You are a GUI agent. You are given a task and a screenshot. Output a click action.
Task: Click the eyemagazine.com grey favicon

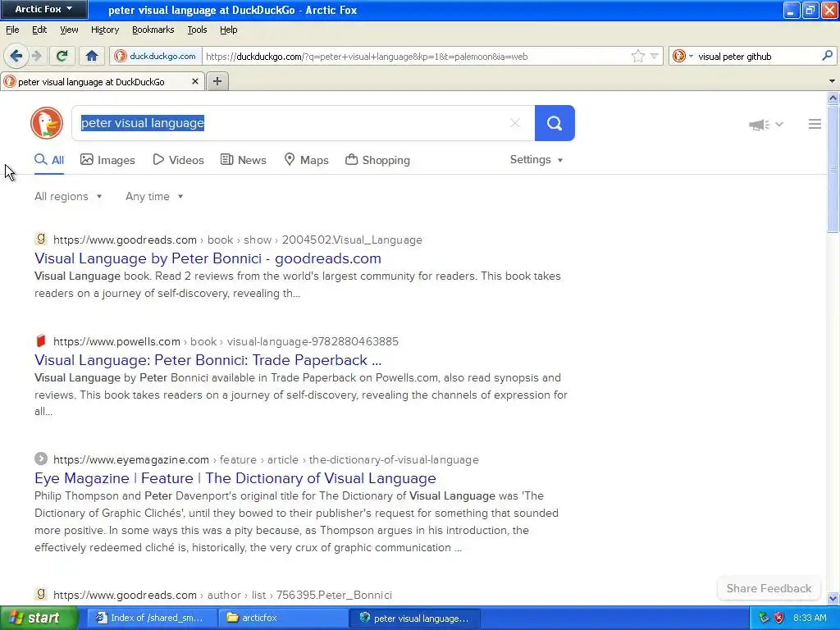(41, 459)
